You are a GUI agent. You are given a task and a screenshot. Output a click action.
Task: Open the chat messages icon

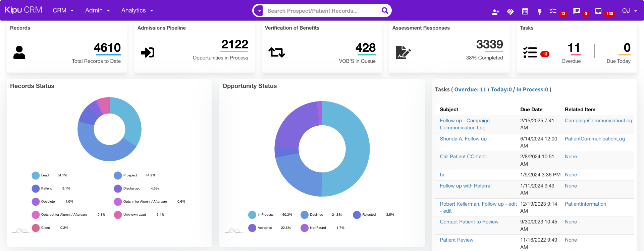click(577, 11)
